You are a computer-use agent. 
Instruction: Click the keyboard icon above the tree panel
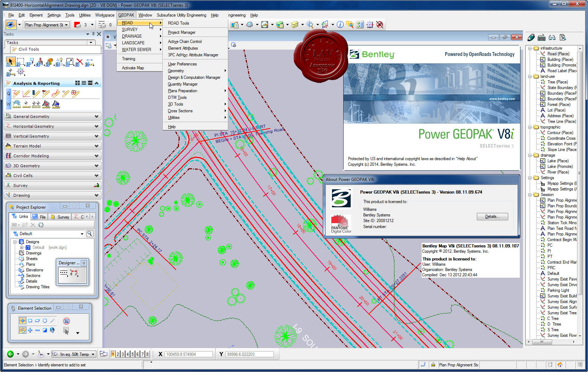click(x=542, y=38)
